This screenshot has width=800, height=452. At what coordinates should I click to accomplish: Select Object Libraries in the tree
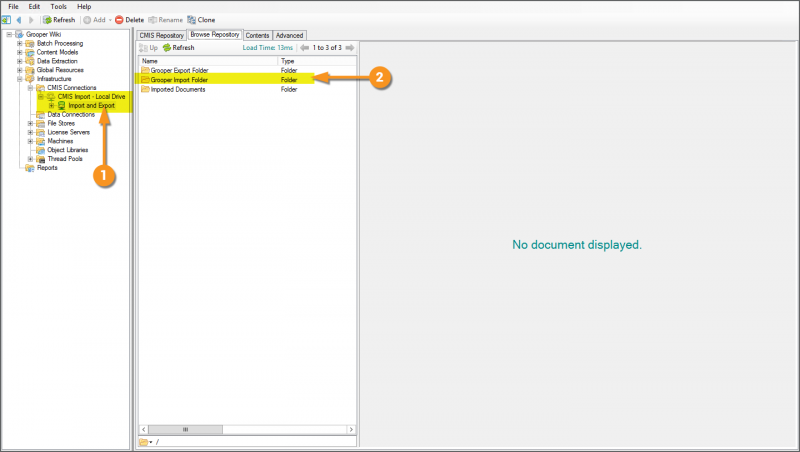tap(68, 150)
